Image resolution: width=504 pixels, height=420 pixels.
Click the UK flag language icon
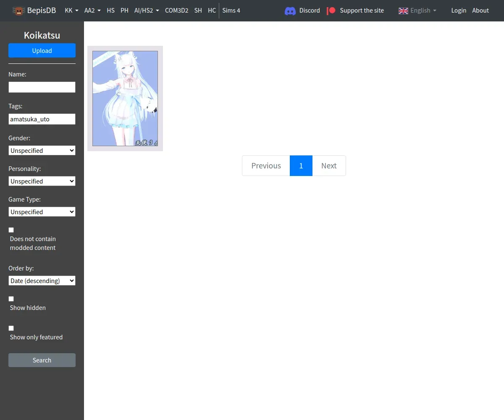point(403,10)
